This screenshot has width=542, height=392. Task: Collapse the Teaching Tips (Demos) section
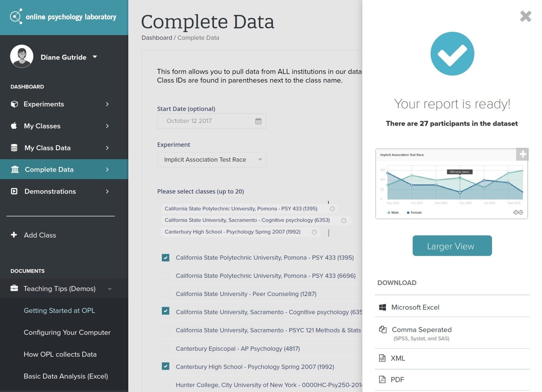pyautogui.click(x=110, y=289)
